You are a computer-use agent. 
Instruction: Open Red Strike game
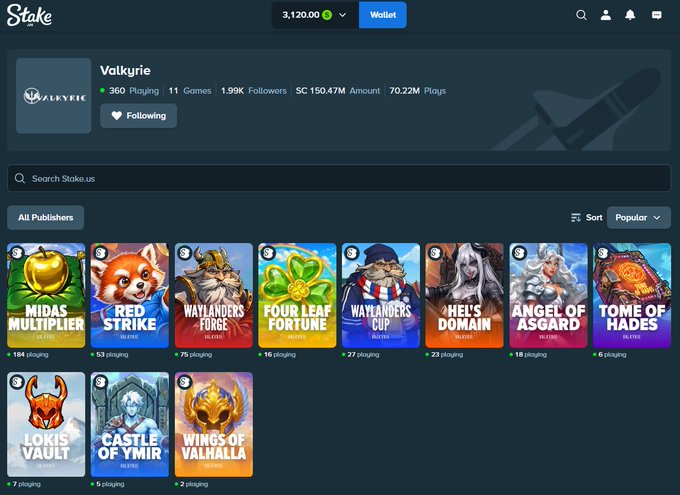pyautogui.click(x=130, y=295)
